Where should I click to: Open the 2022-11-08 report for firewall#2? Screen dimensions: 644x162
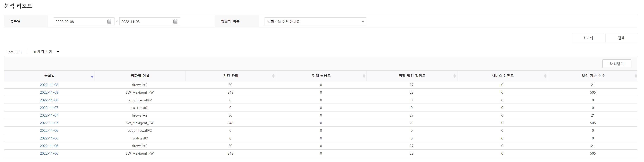(x=49, y=85)
